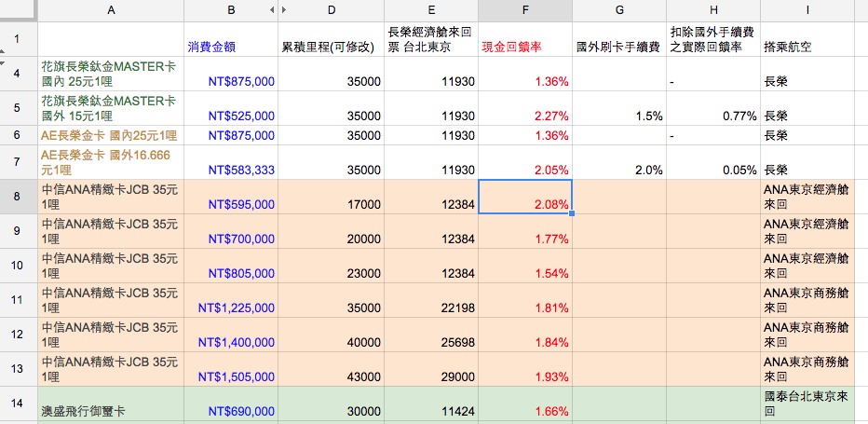The height and width of the screenshot is (424, 868).
Task: Select the mileage cell 30000
Action: coord(331,403)
